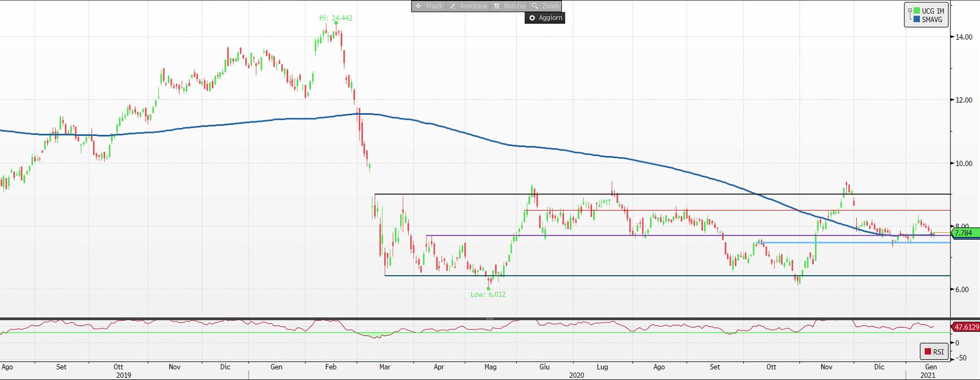Activate the Track crosshair tool
Viewport: 980px width, 380px height.
(x=428, y=6)
